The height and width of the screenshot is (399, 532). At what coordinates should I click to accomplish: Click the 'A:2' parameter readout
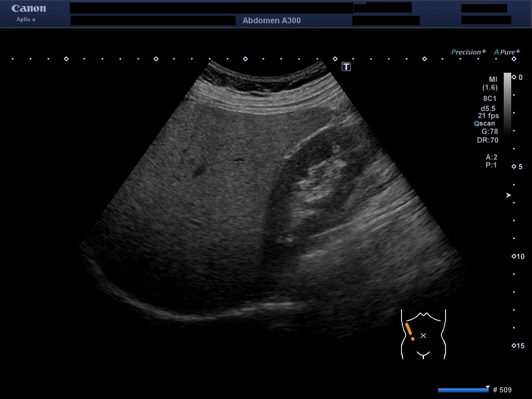pyautogui.click(x=491, y=157)
